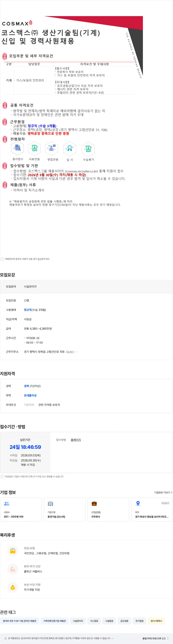Click 불법/허위/과장/오류 신고 link
173x644 pixels.
pos(155,638)
